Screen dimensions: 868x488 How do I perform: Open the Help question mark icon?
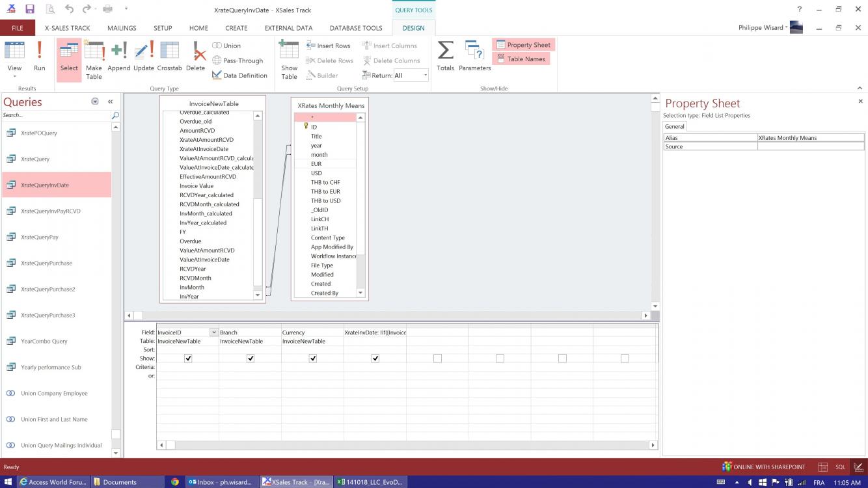pos(800,9)
